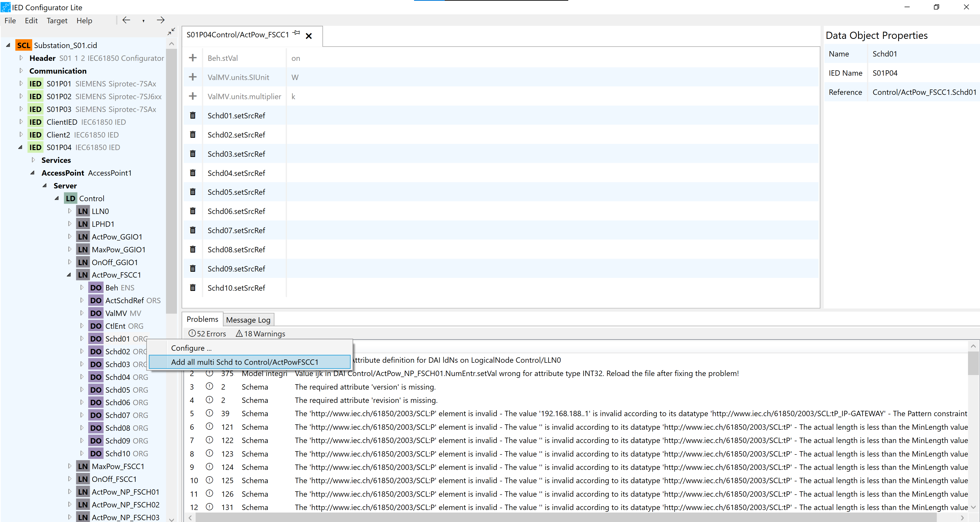Select Add all multi Schd to Control/ActPowFSCC1
The image size is (980, 522).
(250, 362)
